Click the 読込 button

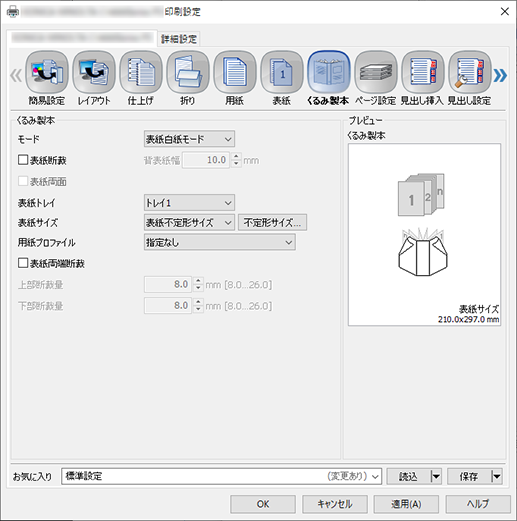pyautogui.click(x=409, y=476)
